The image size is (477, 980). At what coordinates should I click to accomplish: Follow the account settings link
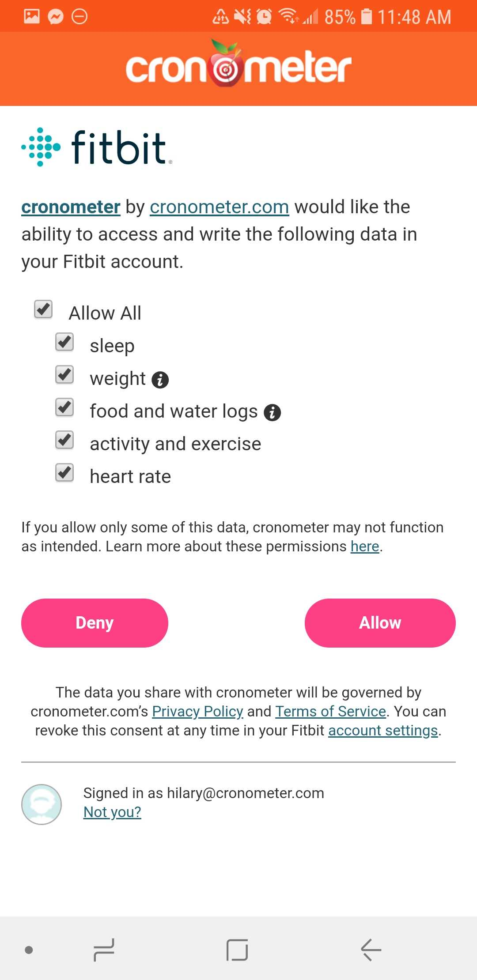coord(383,731)
